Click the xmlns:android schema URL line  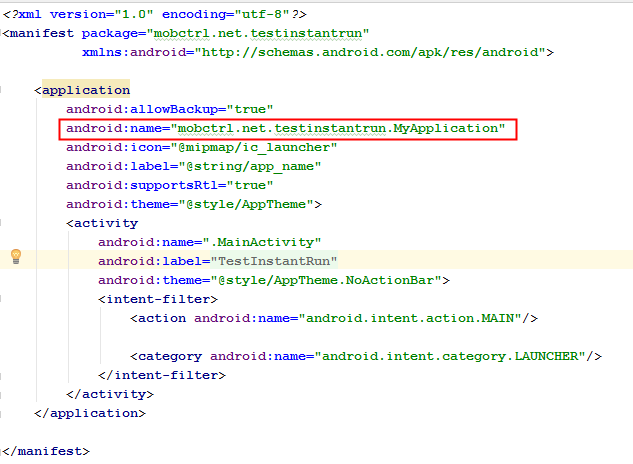318,52
